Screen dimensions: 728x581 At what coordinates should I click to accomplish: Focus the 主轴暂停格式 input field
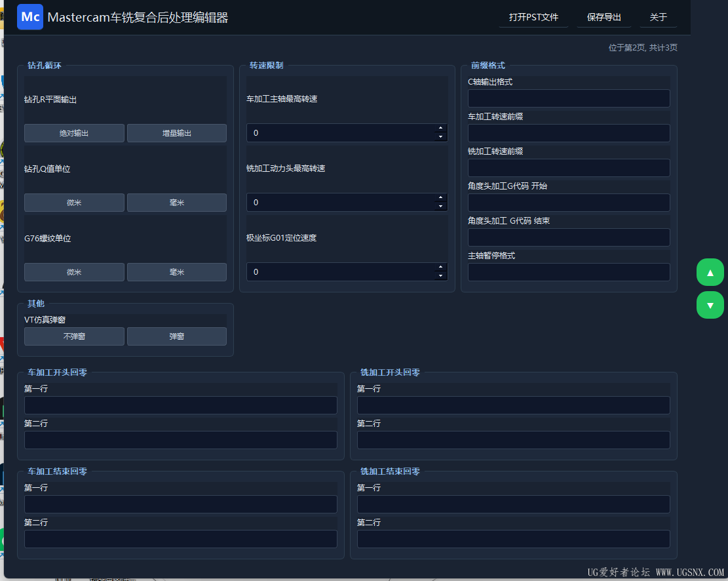pos(569,272)
